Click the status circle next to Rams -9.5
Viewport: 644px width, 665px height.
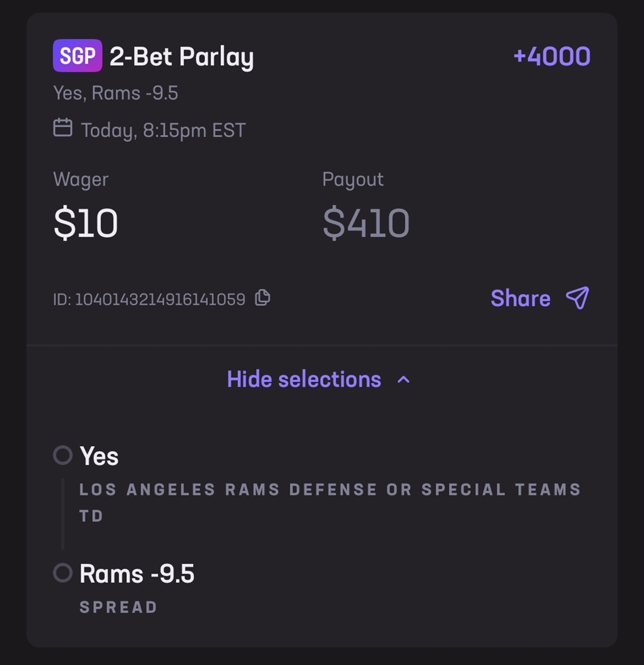(x=63, y=573)
